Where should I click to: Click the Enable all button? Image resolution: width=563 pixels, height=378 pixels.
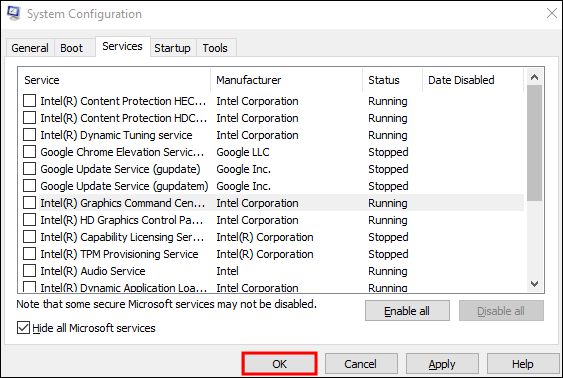[407, 311]
